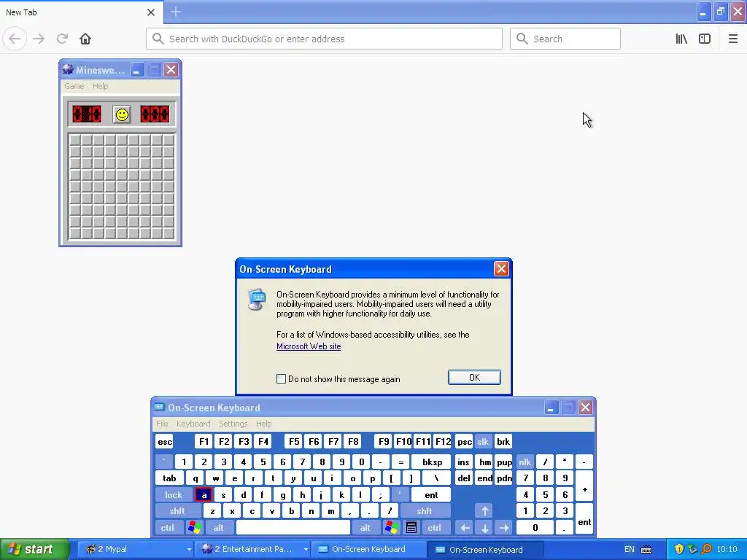Click the EN language indicator
The image size is (747, 560).
[x=630, y=550]
